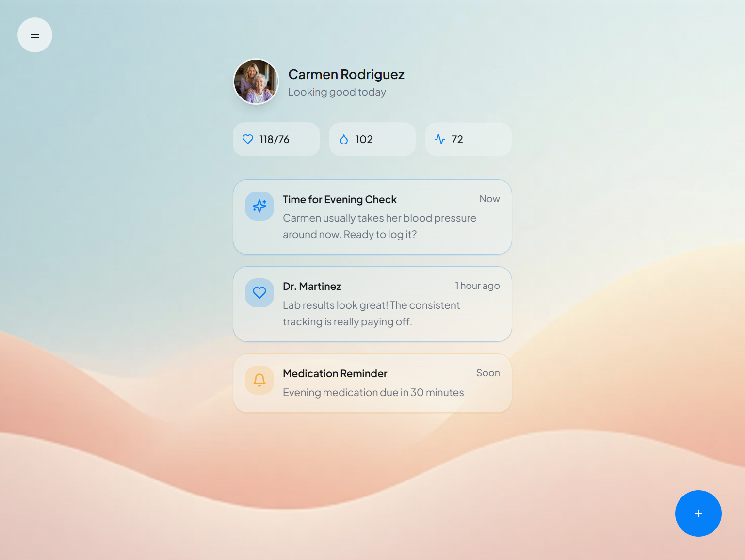The width and height of the screenshot is (745, 560).
Task: Click the 'Looking good today' status
Action: pyautogui.click(x=337, y=92)
